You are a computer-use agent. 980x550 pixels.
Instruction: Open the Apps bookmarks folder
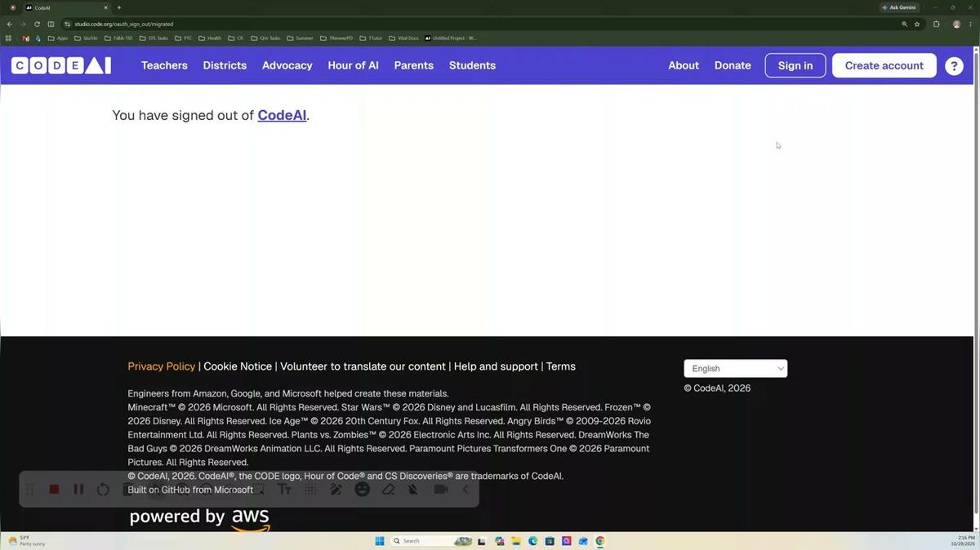(58, 38)
